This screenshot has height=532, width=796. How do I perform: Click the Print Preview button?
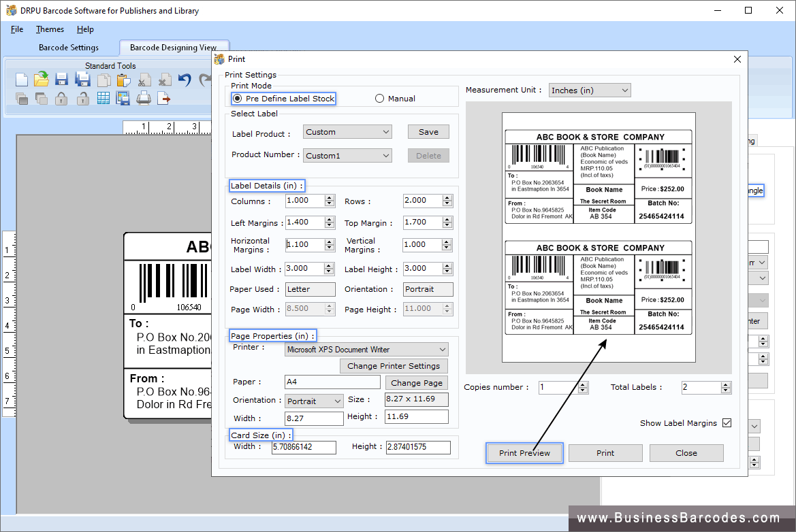click(x=524, y=452)
